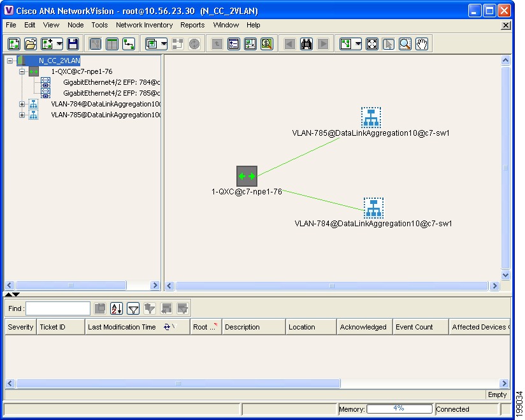Open the Overlay Tools dropdown arrow

coord(164,44)
